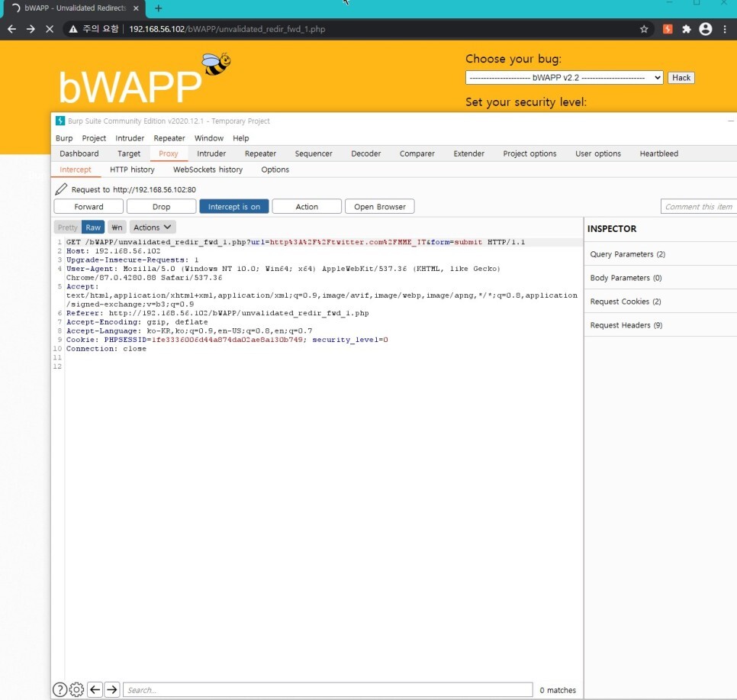This screenshot has height=700, width=737.
Task: Switch to the Repeater tab
Action: [260, 153]
